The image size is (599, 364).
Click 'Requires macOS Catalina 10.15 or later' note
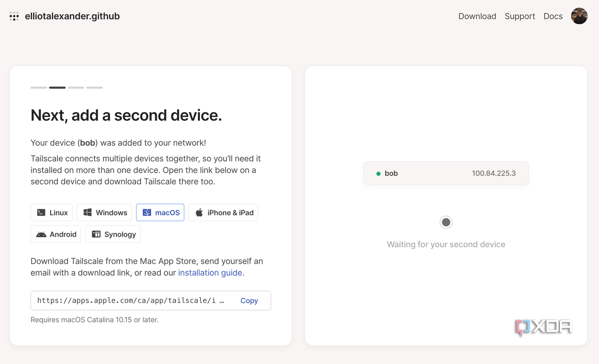coord(95,320)
